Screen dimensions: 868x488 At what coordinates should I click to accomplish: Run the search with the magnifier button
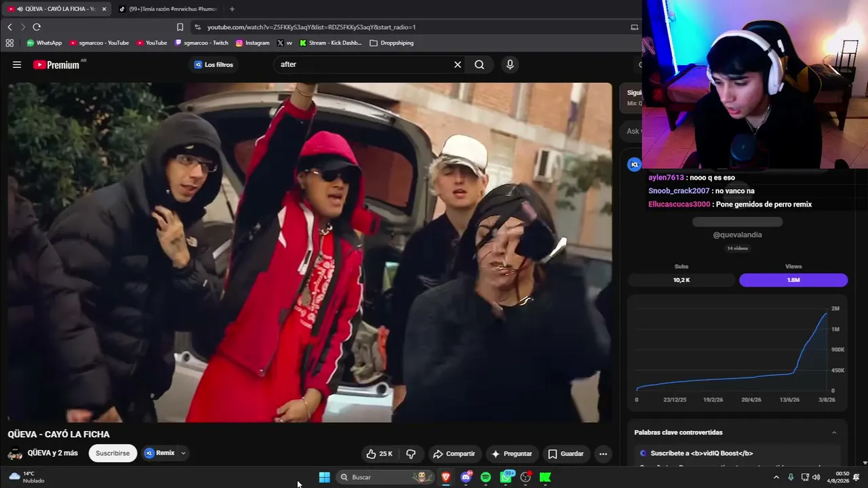click(479, 64)
